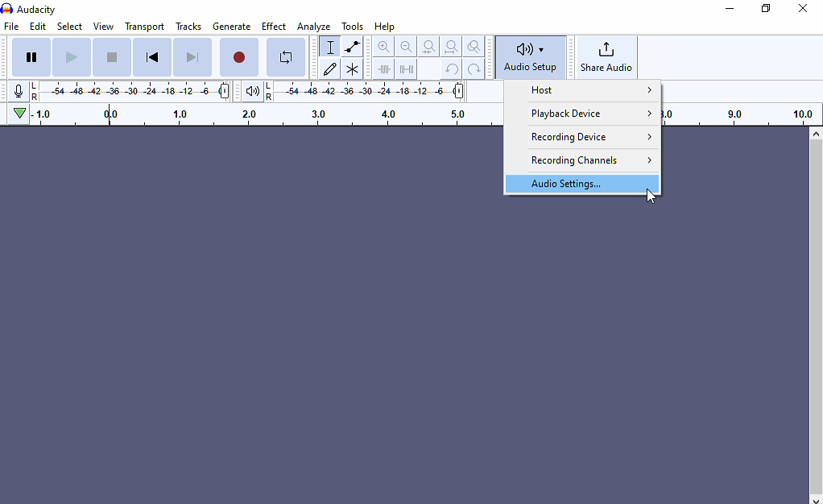
Task: Click the speaker playback meter icon
Action: [253, 91]
